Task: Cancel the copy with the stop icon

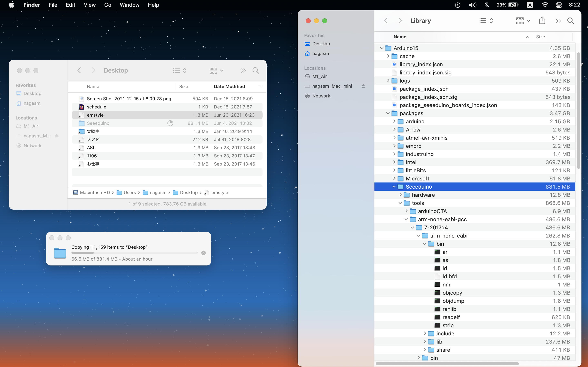Action: 203,253
